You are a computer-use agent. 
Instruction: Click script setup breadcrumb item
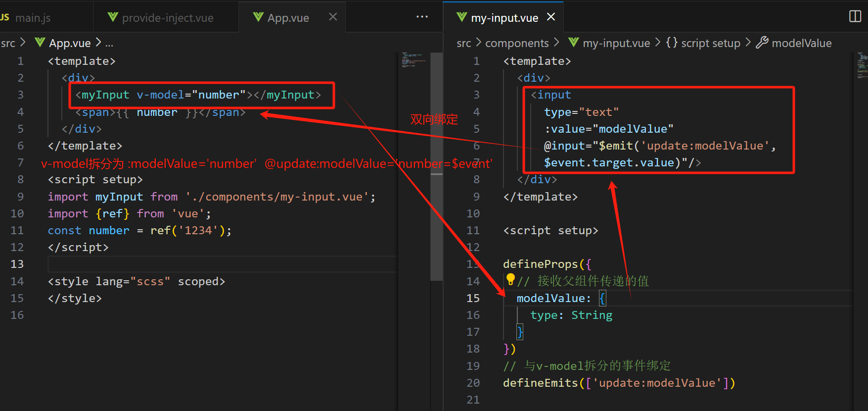[711, 43]
